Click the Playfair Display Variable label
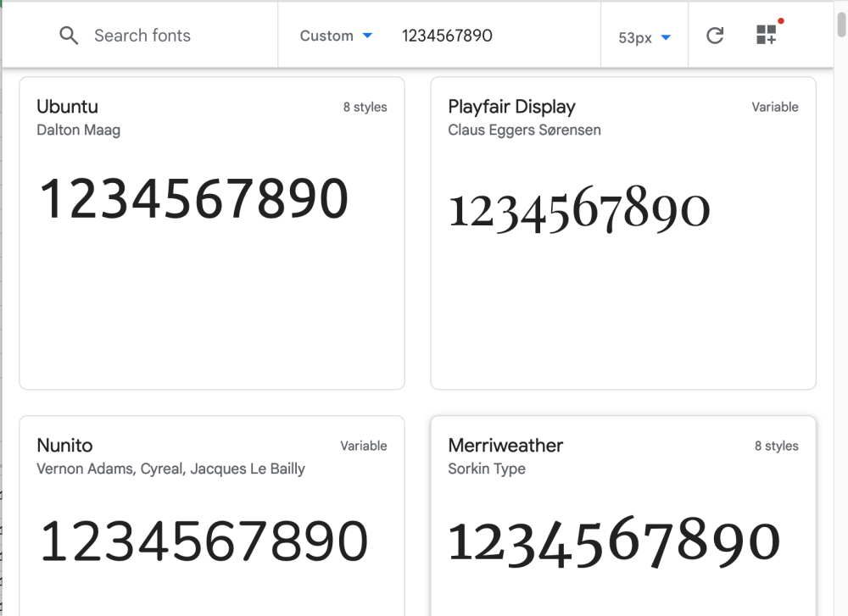Screen dimensions: 848x616 click(775, 107)
